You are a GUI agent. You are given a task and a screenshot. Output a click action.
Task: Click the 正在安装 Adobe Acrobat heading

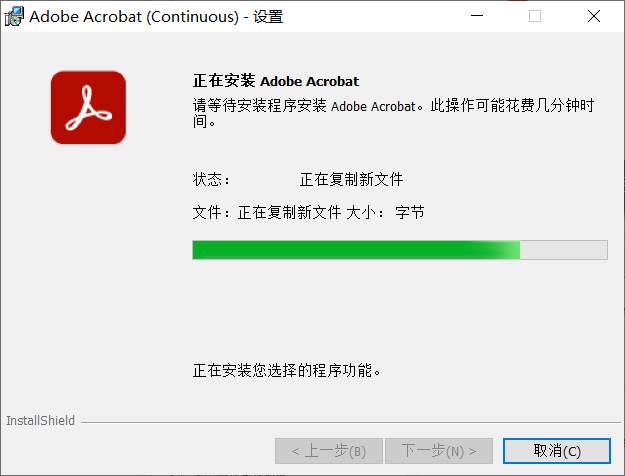276,81
